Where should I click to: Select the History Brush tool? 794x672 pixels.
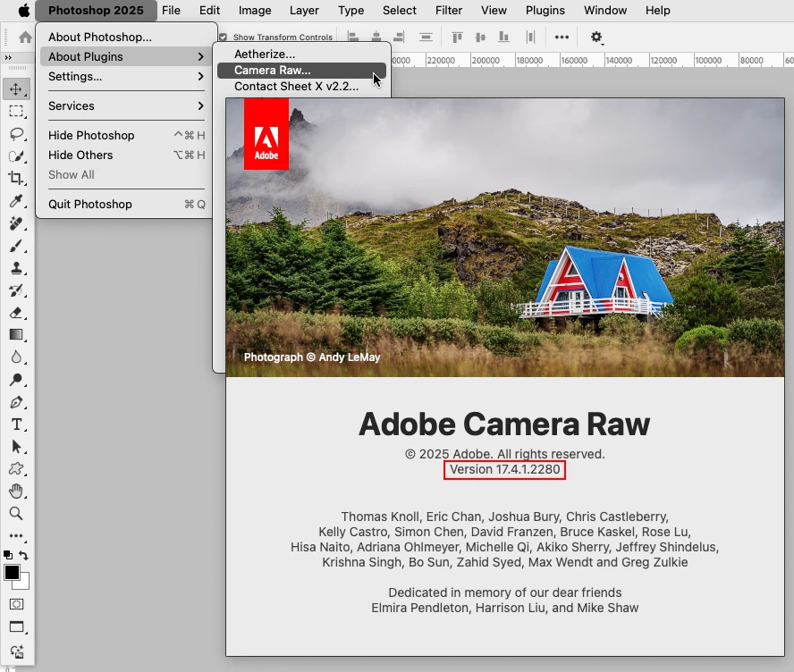(x=16, y=290)
